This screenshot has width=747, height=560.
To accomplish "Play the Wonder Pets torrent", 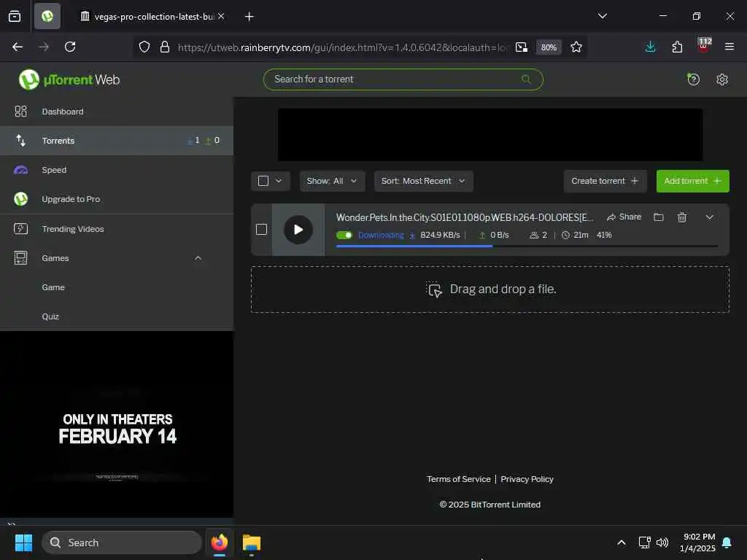I will [298, 230].
